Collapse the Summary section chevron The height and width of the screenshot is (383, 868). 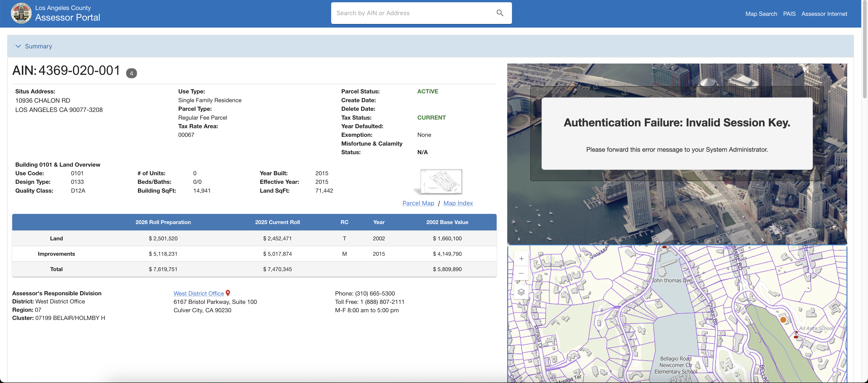18,46
